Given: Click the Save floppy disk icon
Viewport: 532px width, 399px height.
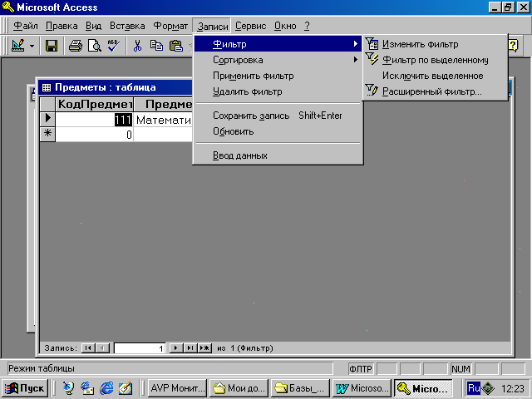Looking at the screenshot, I should pyautogui.click(x=52, y=46).
